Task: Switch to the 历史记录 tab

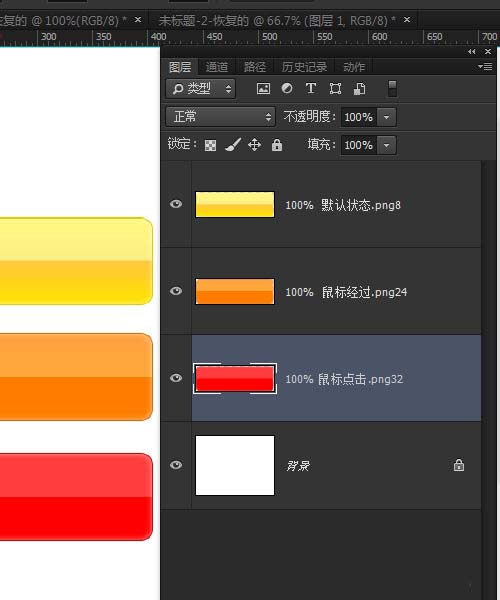Action: [305, 67]
